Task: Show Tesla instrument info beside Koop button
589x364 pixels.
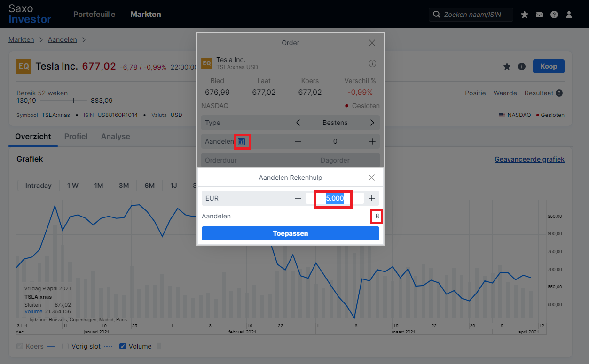Action: point(521,67)
